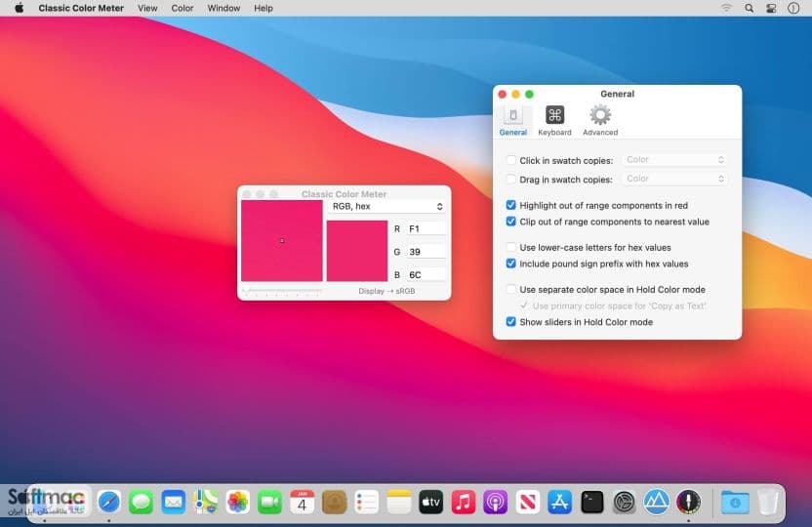The height and width of the screenshot is (527, 812).
Task: Expand the Drag in swatch Color dropdown
Action: [674, 179]
